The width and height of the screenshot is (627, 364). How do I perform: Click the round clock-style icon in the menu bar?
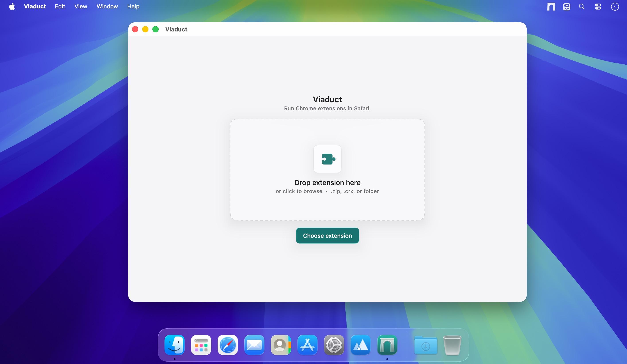point(615,6)
